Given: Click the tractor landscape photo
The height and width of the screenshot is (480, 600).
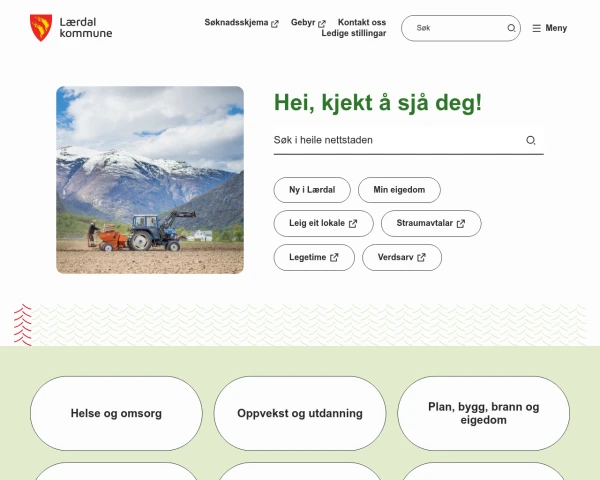Looking at the screenshot, I should (x=150, y=180).
